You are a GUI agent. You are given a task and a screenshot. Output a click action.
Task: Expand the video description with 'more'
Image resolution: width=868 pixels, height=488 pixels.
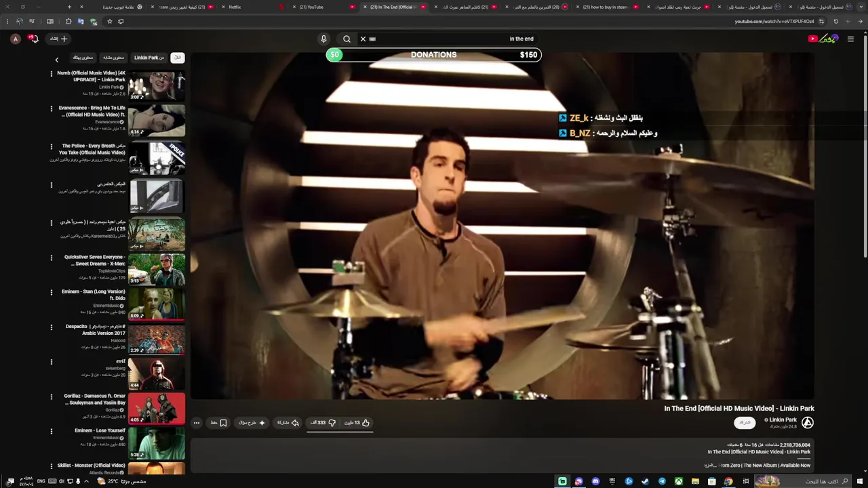pyautogui.click(x=709, y=466)
